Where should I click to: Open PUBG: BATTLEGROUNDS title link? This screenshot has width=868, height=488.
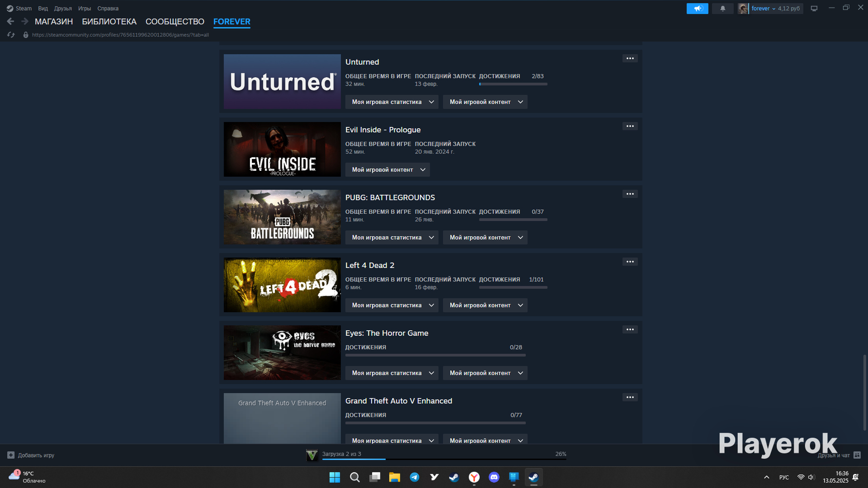point(390,198)
